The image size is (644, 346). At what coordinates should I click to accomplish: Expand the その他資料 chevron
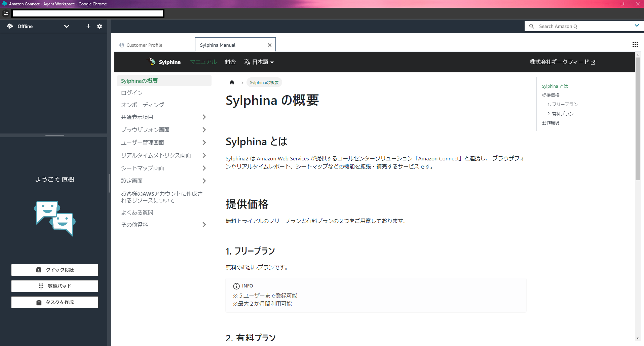204,225
